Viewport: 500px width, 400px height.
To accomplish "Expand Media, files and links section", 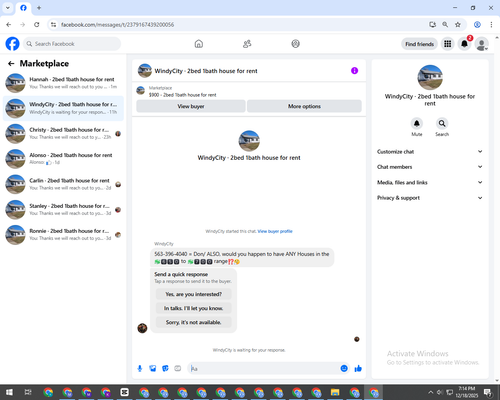I will [430, 182].
